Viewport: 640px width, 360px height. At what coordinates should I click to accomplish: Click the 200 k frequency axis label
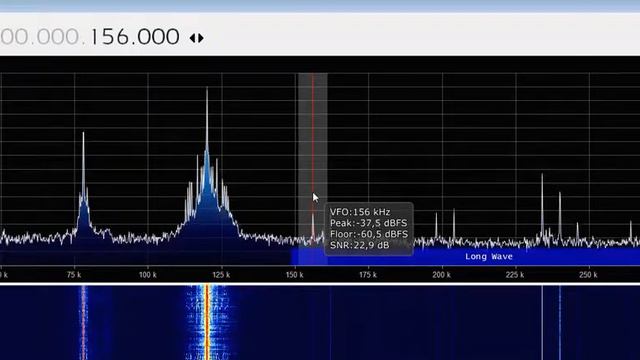441,275
